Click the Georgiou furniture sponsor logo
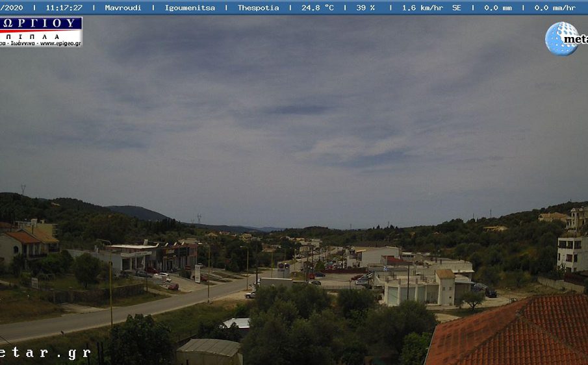The height and width of the screenshot is (365, 588). [x=40, y=26]
